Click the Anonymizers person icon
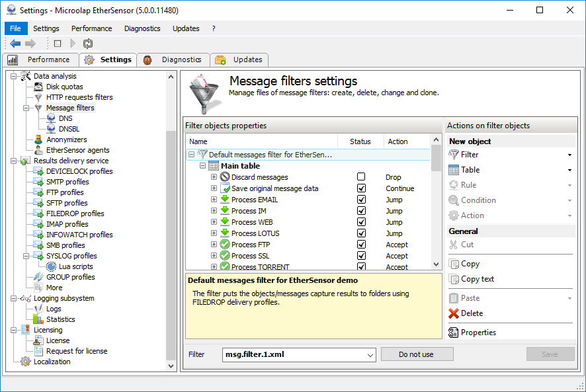 point(38,139)
